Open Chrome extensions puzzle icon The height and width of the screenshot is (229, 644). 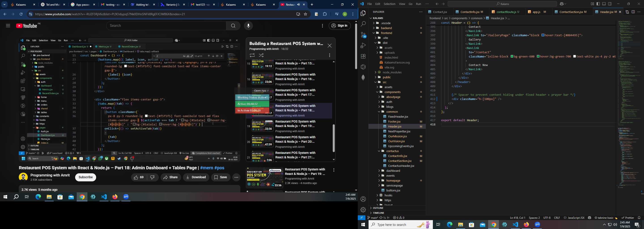[325, 14]
